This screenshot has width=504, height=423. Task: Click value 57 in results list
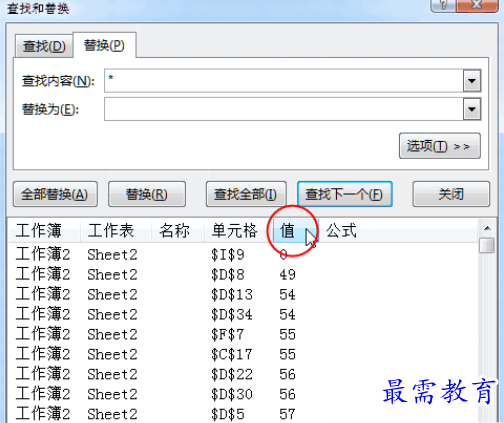click(x=287, y=414)
